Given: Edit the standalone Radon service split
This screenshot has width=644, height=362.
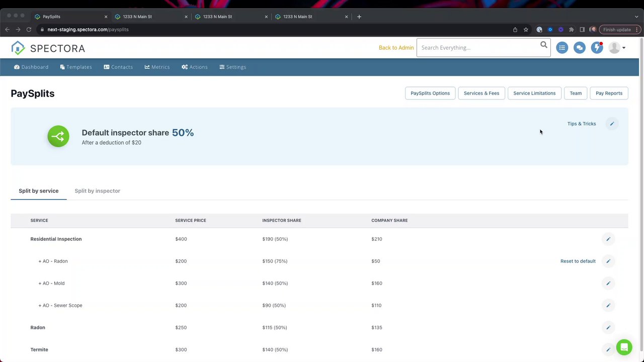Looking at the screenshot, I should pyautogui.click(x=608, y=328).
